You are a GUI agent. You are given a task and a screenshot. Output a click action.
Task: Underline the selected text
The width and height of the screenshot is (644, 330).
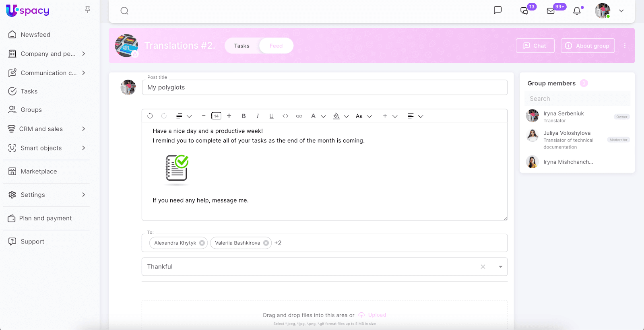pyautogui.click(x=271, y=116)
